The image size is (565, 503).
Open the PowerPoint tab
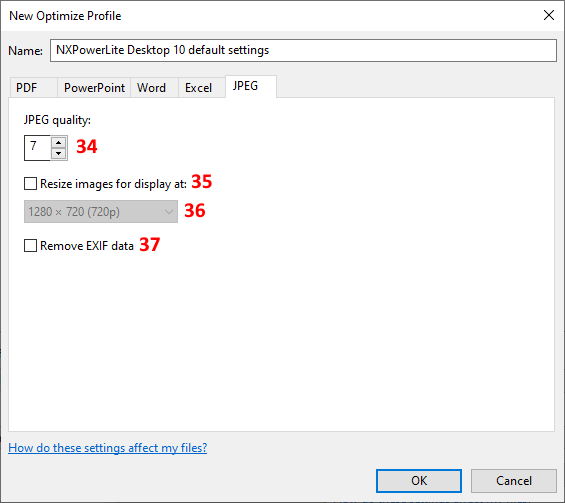[x=94, y=88]
